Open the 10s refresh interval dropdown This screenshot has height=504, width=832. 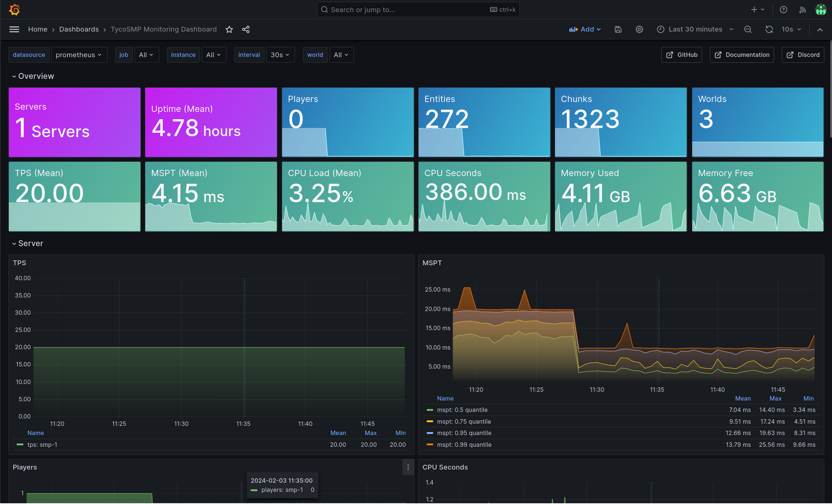point(791,29)
